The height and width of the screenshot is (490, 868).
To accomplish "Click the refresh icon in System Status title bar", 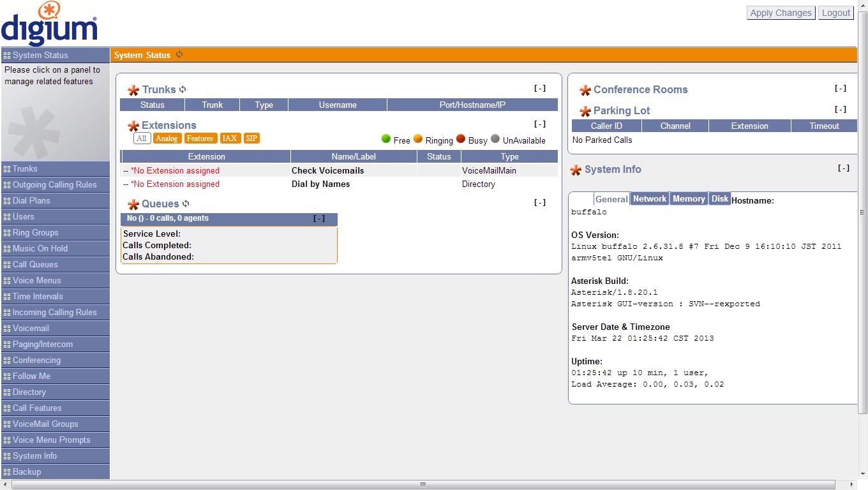I will 179,55.
